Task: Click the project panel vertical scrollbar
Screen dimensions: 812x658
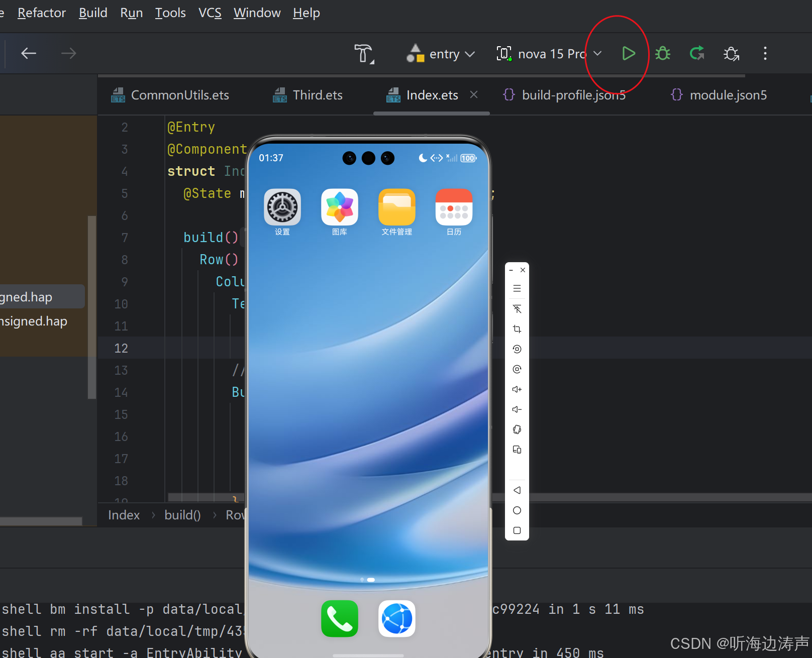Action: (92, 307)
